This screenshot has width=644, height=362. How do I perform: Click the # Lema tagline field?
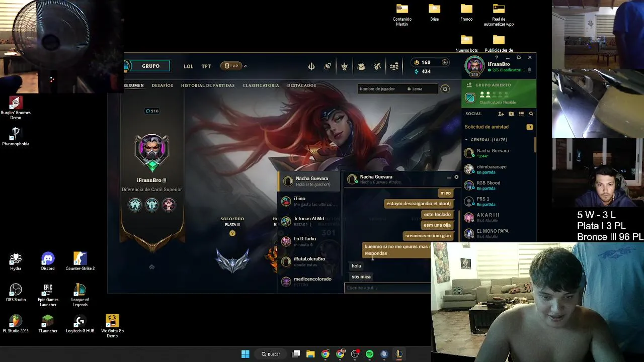tap(421, 89)
